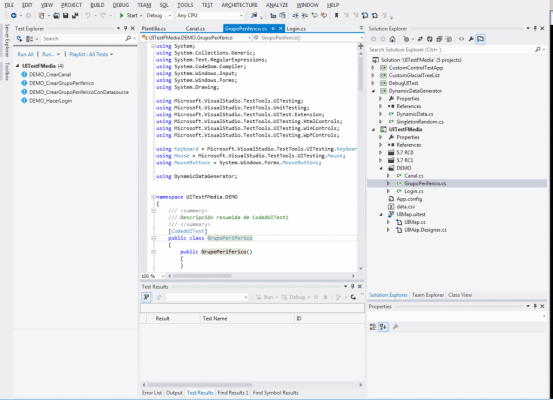
Task: Click first icon in Test Results toolbar
Action: (146, 297)
